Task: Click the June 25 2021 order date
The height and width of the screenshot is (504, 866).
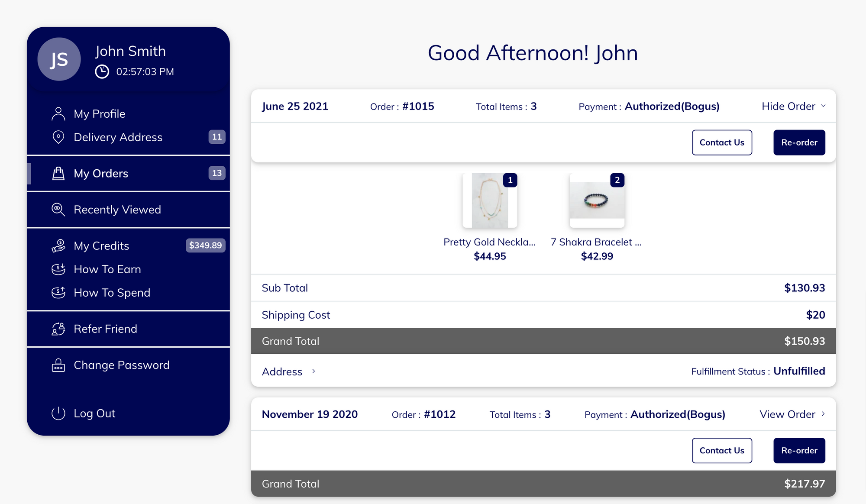Action: click(295, 107)
